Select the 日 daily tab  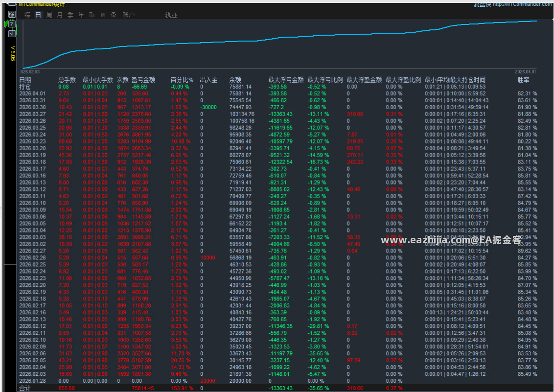click(38, 15)
